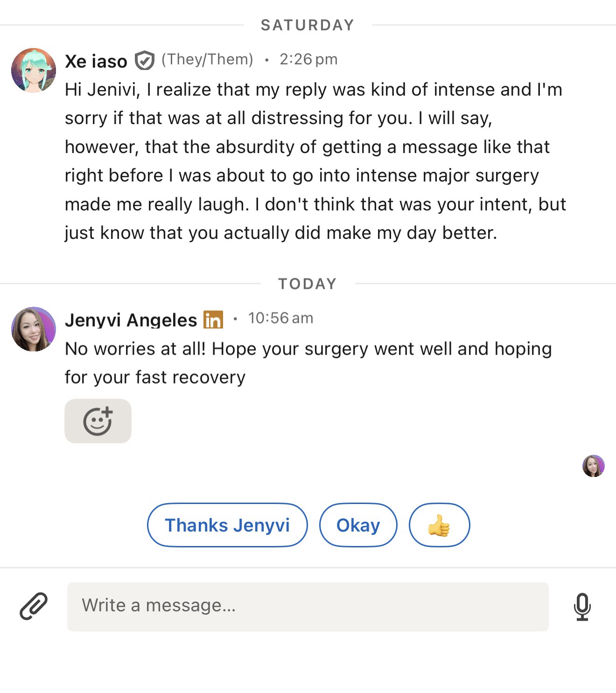Open Xe iaso's anime profile picture

click(x=34, y=70)
